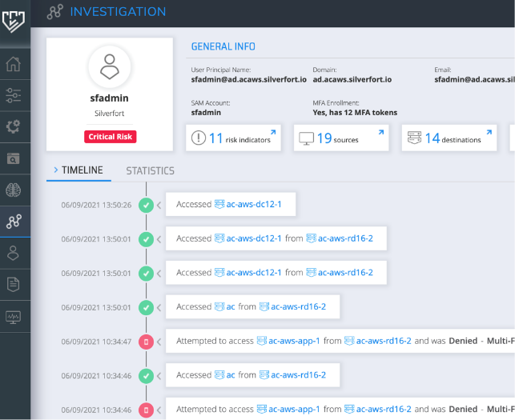Switch to the Statistics tab

[150, 170]
